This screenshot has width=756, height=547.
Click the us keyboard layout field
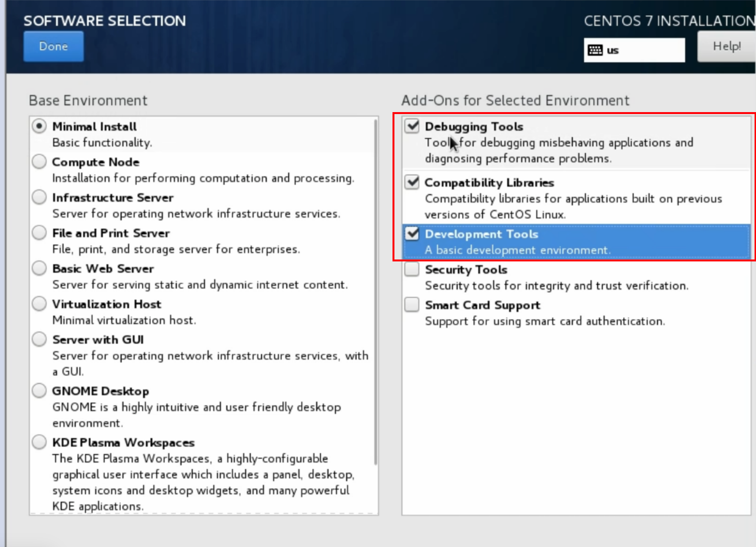[634, 50]
